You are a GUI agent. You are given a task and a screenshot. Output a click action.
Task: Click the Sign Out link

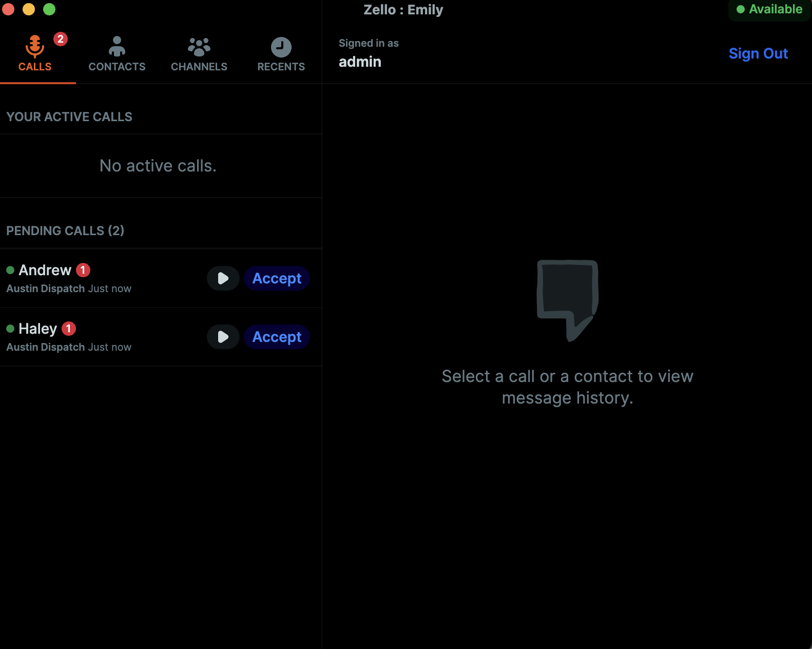tap(758, 53)
